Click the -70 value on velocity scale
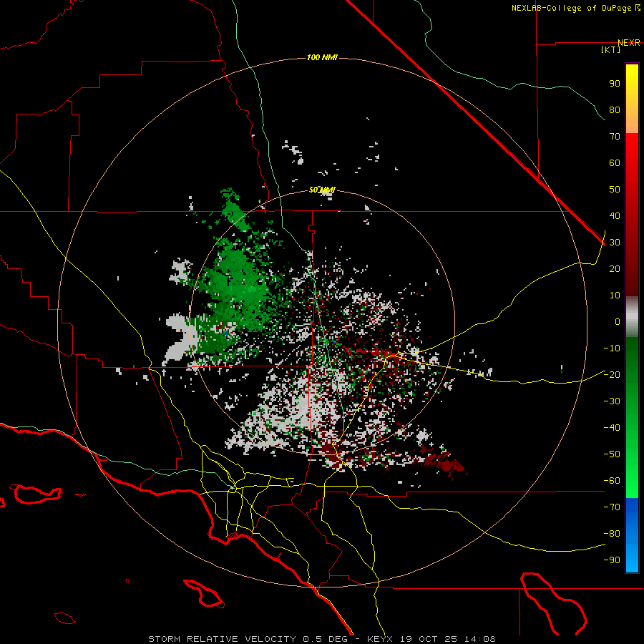Viewport: 644px width, 644px height. pyautogui.click(x=612, y=507)
